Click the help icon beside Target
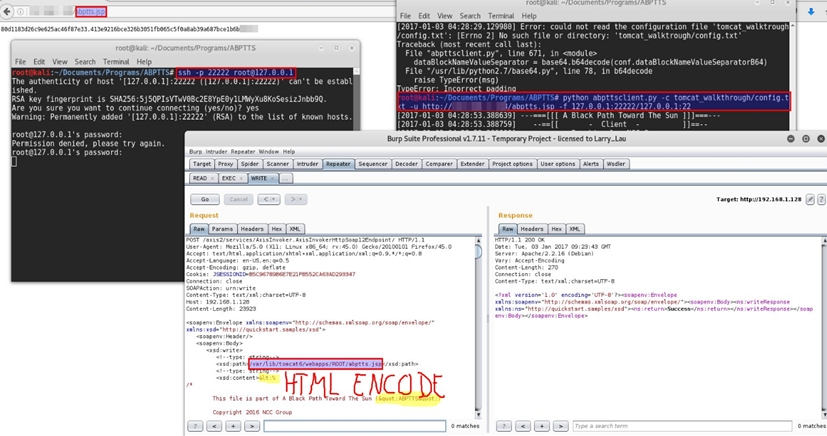 click(821, 200)
